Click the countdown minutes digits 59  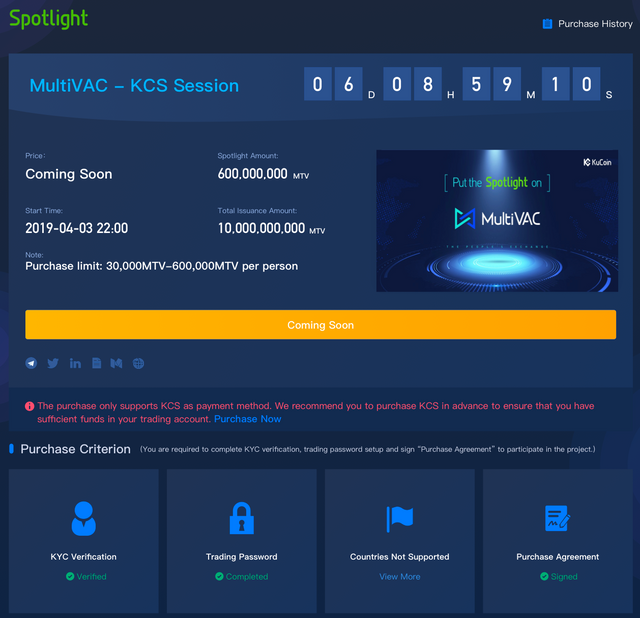(x=491, y=84)
